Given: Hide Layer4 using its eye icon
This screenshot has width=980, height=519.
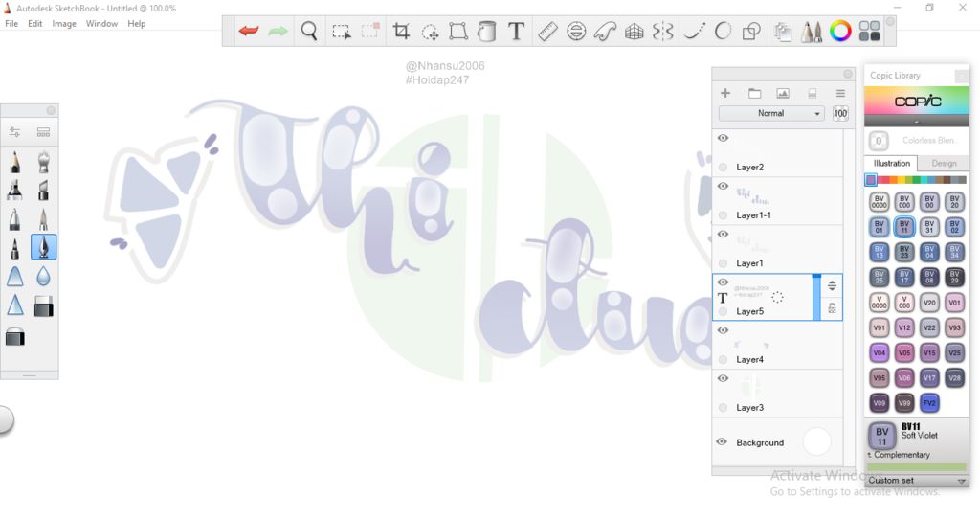Looking at the screenshot, I should click(x=724, y=330).
